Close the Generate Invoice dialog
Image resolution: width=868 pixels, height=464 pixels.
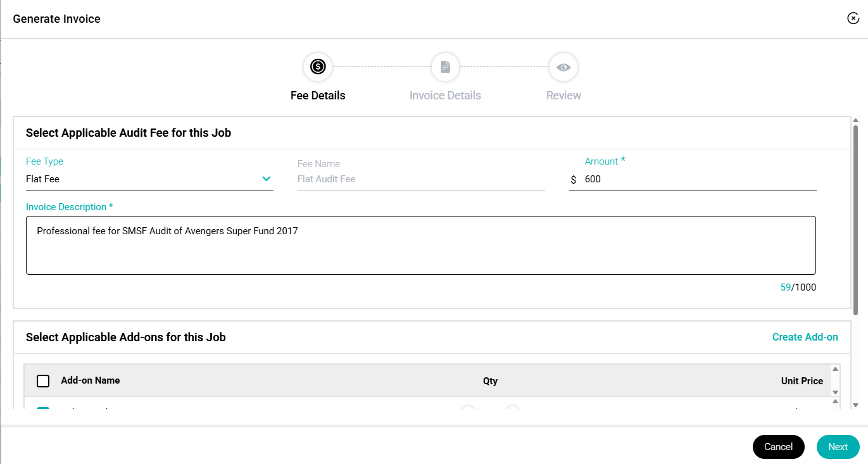coord(853,18)
